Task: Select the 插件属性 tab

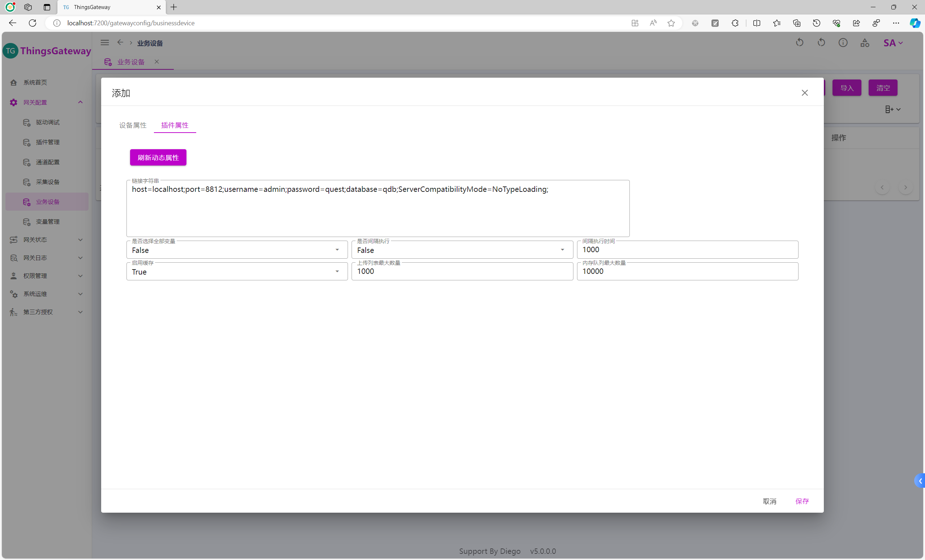Action: pyautogui.click(x=175, y=125)
